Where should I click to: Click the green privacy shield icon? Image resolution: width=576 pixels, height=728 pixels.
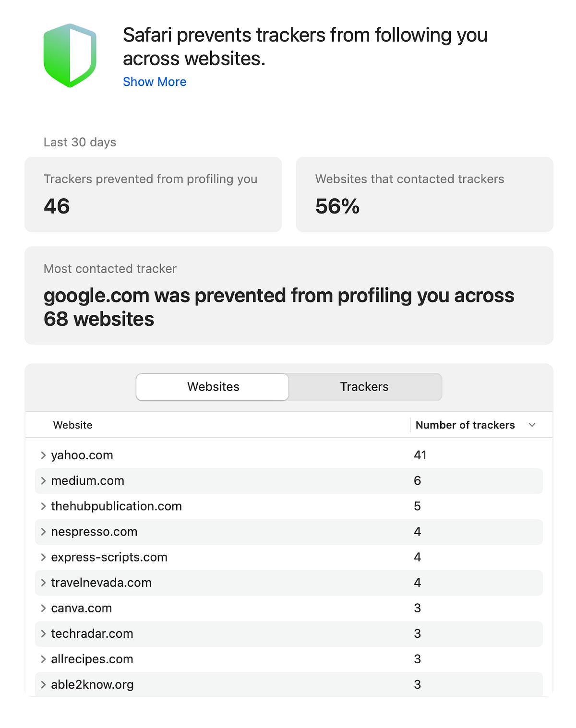point(70,54)
